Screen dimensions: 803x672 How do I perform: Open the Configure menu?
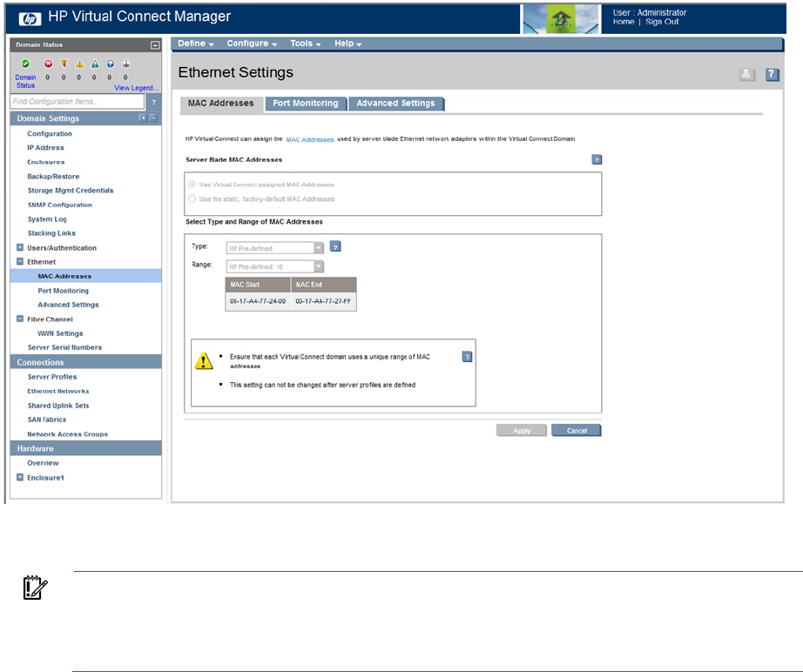point(252,44)
